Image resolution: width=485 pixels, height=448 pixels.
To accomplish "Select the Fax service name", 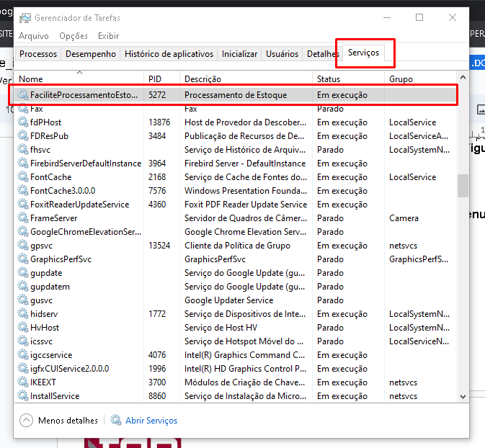I will (37, 109).
